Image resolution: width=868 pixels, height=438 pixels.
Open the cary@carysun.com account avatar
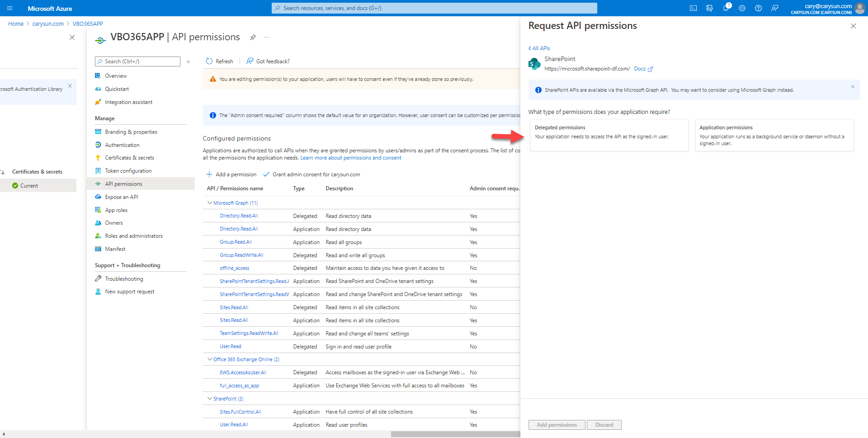pyautogui.click(x=860, y=8)
